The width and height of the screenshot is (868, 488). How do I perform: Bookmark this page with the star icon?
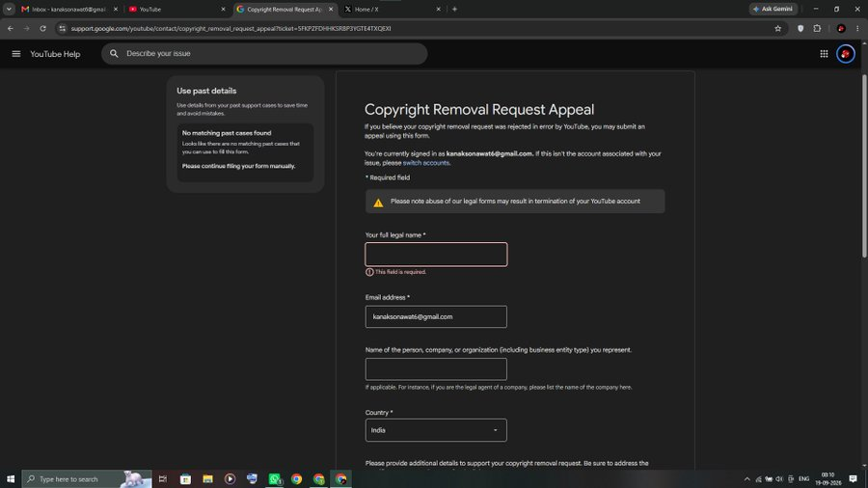(777, 28)
